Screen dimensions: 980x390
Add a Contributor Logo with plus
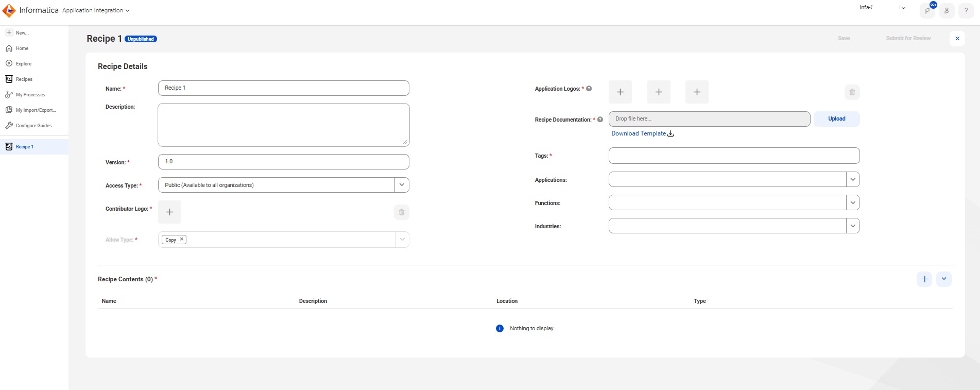169,212
